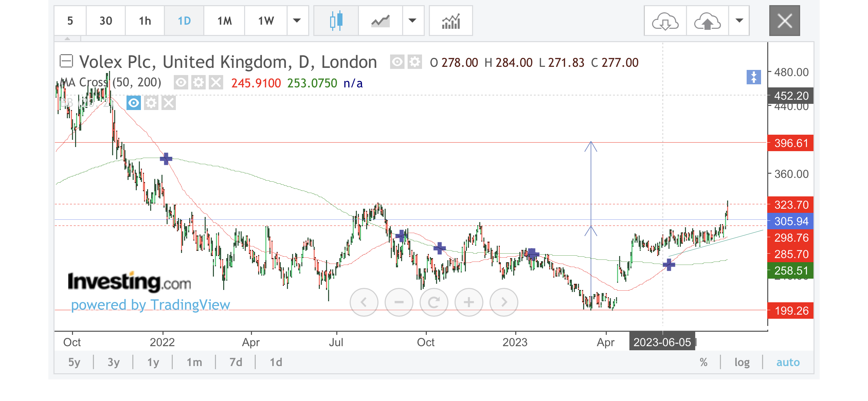The width and height of the screenshot is (868, 401).
Task: Toggle log scale mode
Action: coord(742,362)
